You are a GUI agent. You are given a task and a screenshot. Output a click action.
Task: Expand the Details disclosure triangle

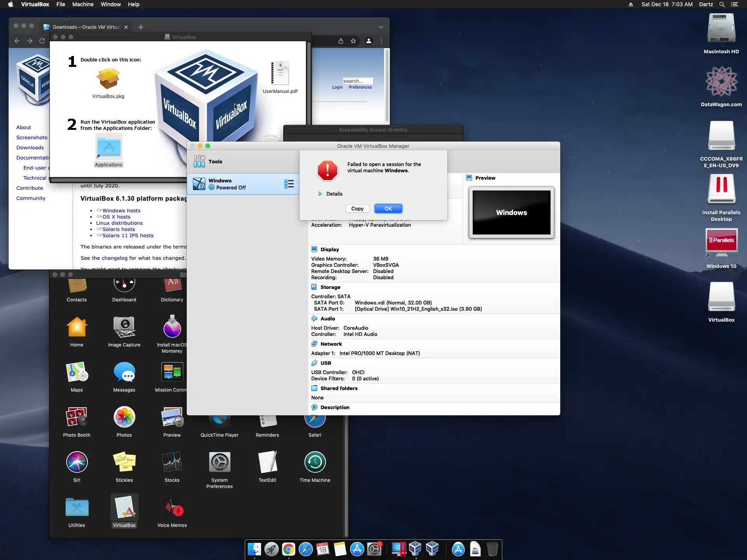(320, 194)
